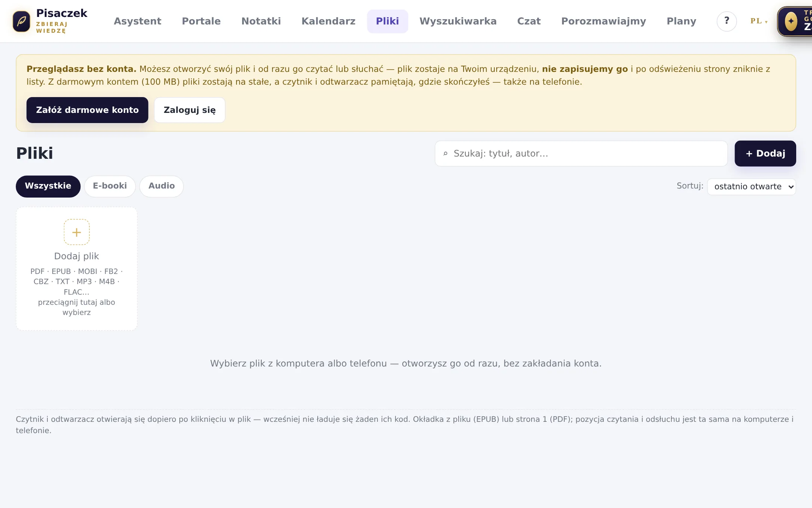Filter files by E-booki
The image size is (812, 508).
110,186
